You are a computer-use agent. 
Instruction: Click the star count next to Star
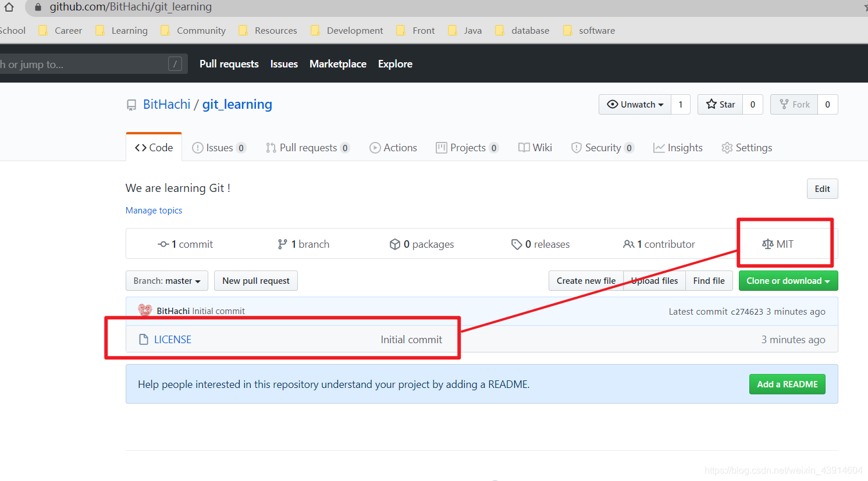click(753, 105)
